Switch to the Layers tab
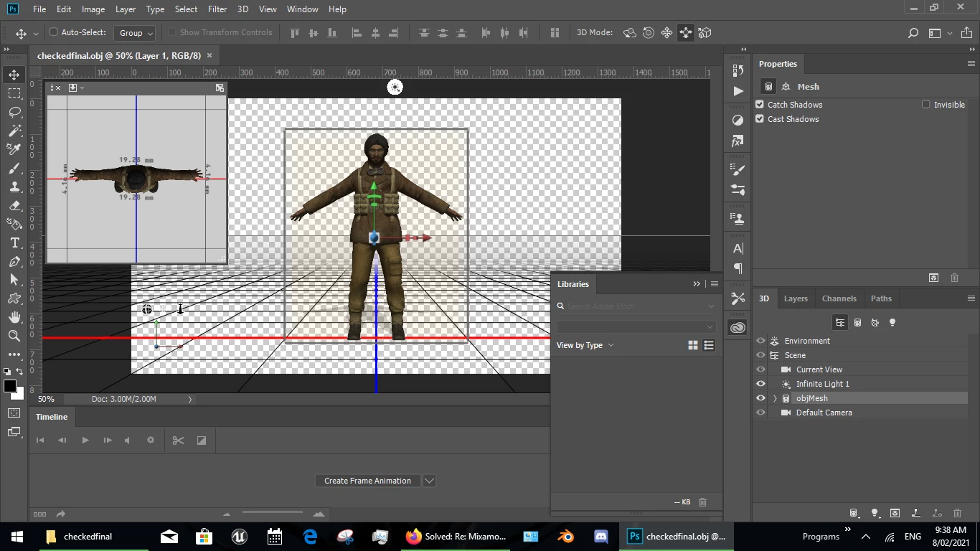The image size is (980, 551). (796, 298)
